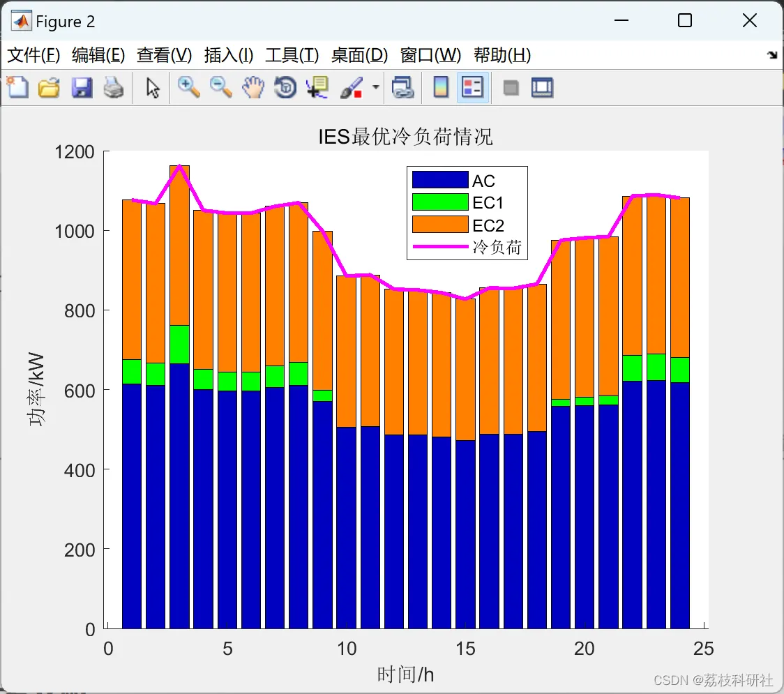Save the figure with the floppy disk icon
784x694 pixels.
tap(82, 87)
